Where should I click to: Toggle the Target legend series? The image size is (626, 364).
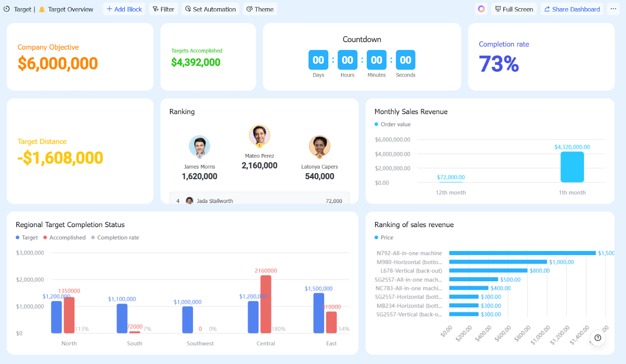coord(27,237)
